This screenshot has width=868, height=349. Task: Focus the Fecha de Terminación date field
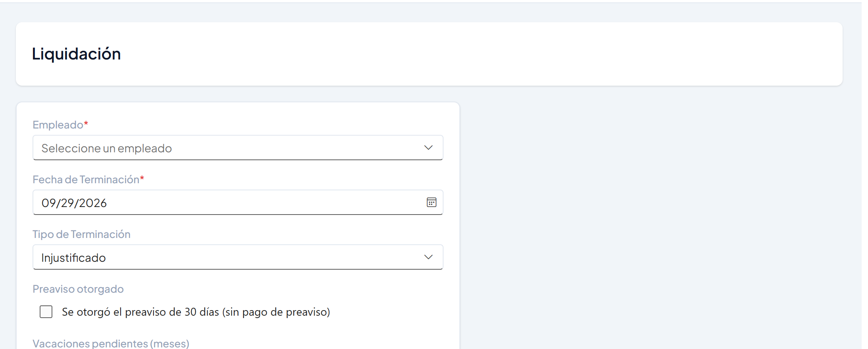pos(238,203)
